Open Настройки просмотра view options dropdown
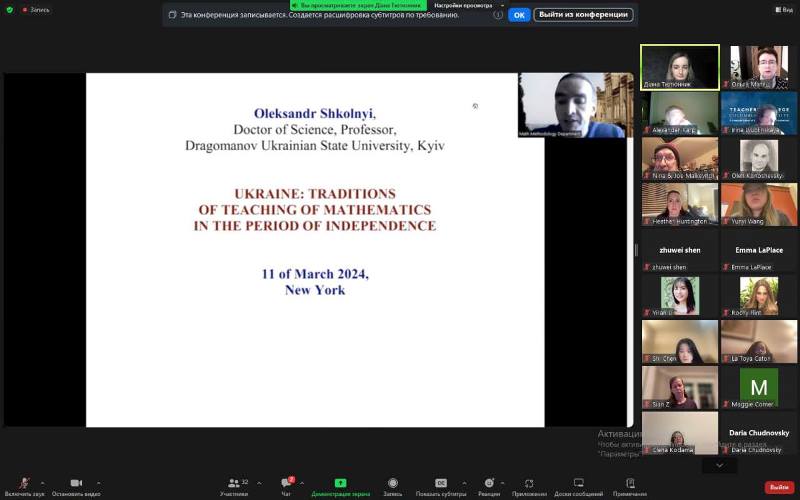The height and width of the screenshot is (500, 800). coord(468,5)
